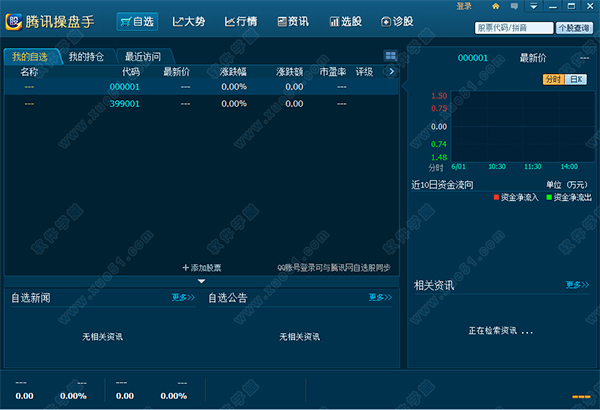600x410 pixels.
Task: Click the first index value in status bar
Action: click(24, 396)
